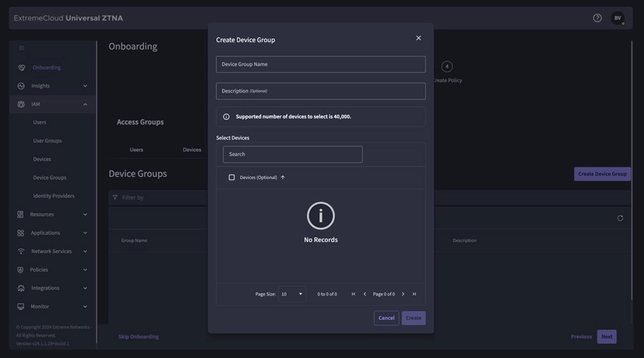The image size is (644, 358).
Task: Jump to the first page in pagination
Action: (x=353, y=294)
